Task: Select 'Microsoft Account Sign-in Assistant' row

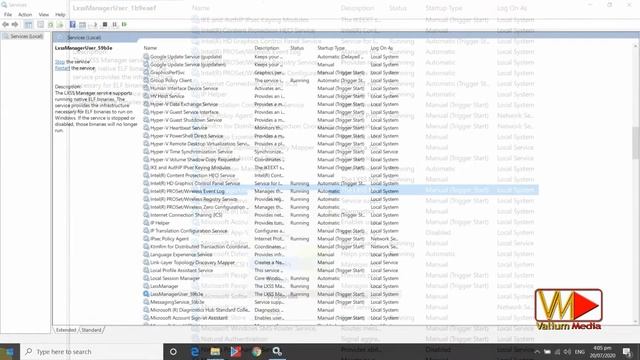Action: coord(271,318)
